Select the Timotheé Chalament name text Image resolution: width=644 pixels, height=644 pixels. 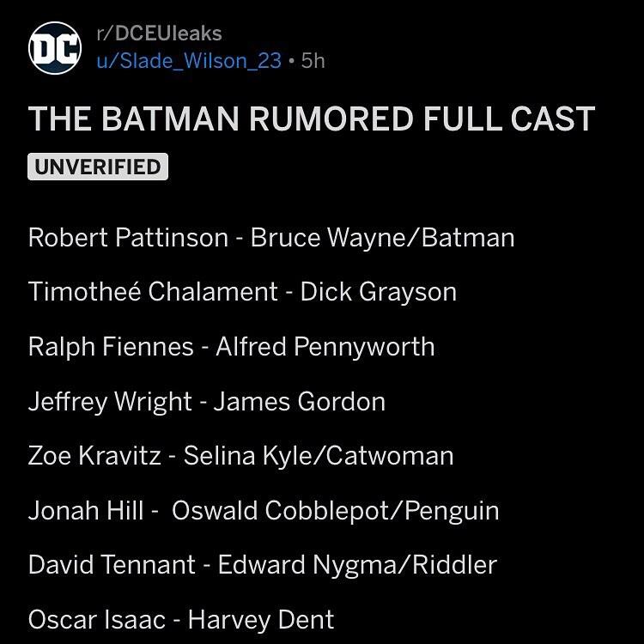coord(157,292)
